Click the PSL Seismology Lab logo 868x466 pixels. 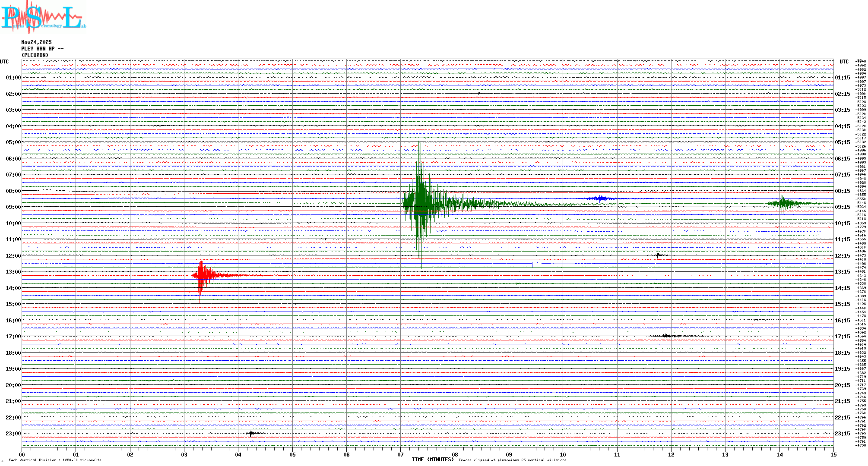pos(43,17)
